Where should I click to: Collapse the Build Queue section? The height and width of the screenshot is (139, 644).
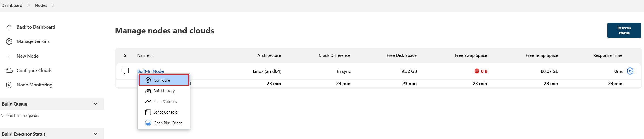[x=95, y=104]
